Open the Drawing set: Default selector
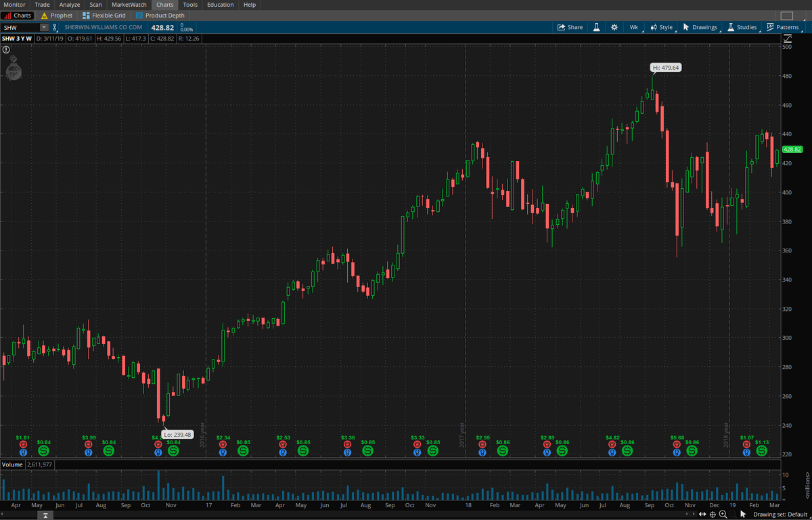Viewport: 812px width, 520px height. [780, 515]
